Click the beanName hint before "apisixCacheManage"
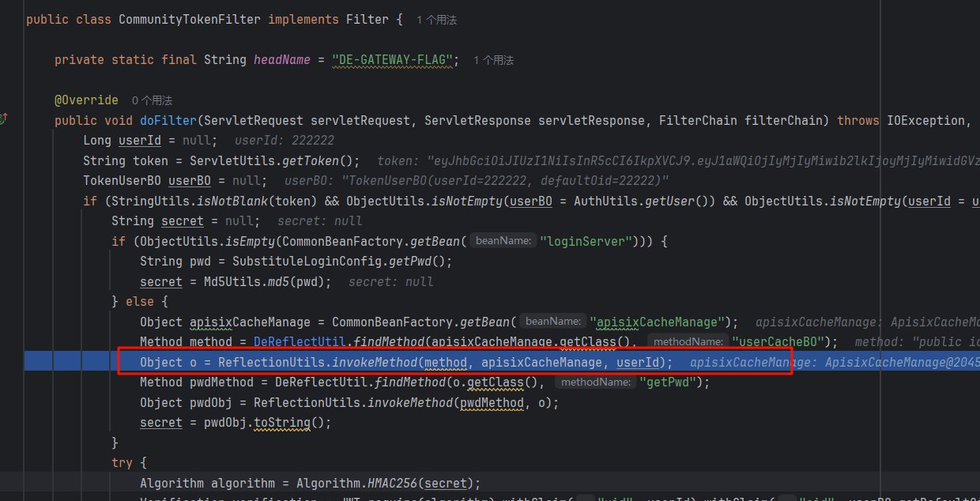Screen dimensions: 980x501 [553, 322]
